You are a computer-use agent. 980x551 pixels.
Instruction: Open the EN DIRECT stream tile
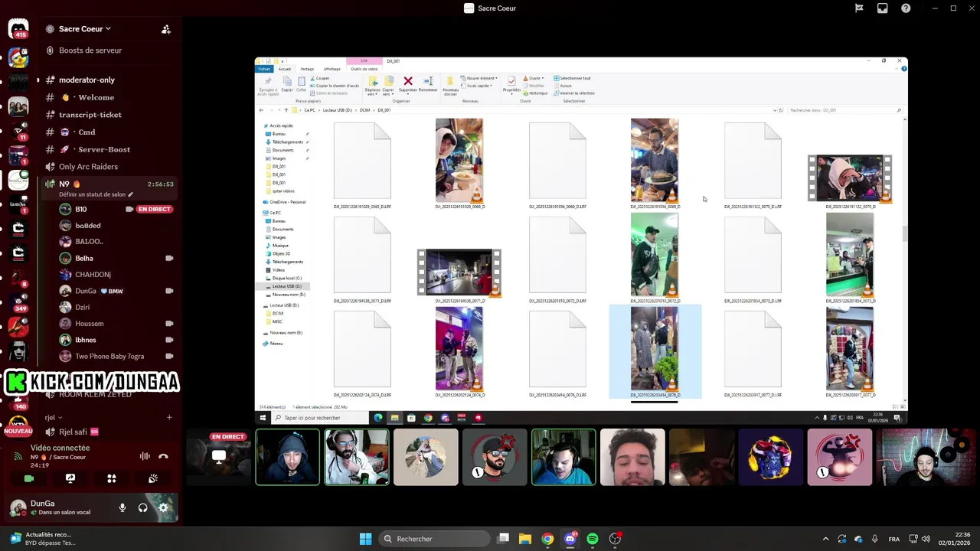(x=219, y=457)
